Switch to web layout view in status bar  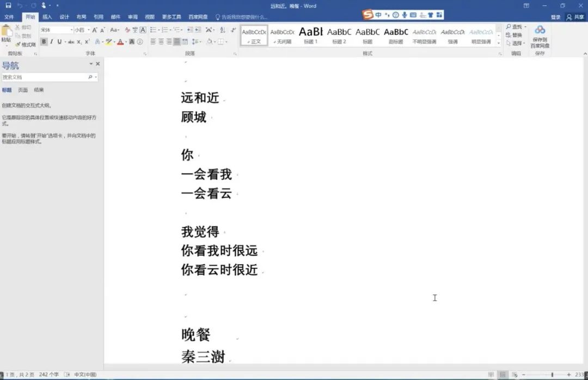[514, 375]
